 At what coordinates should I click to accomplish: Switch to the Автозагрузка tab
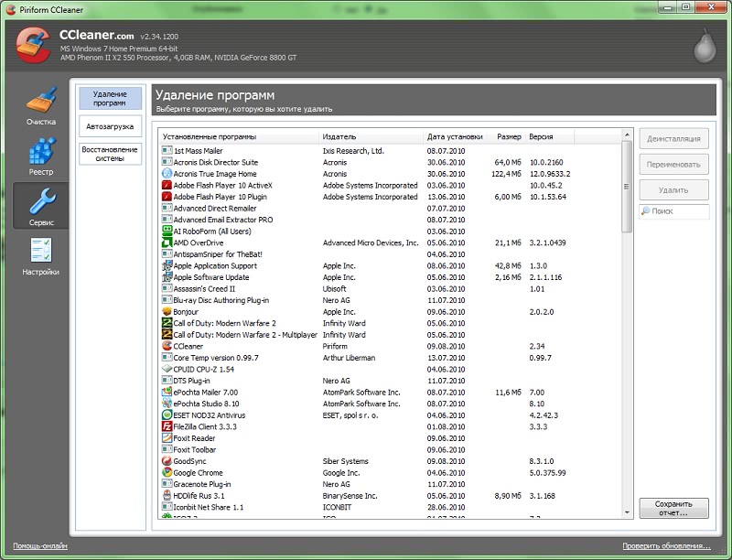click(x=110, y=126)
